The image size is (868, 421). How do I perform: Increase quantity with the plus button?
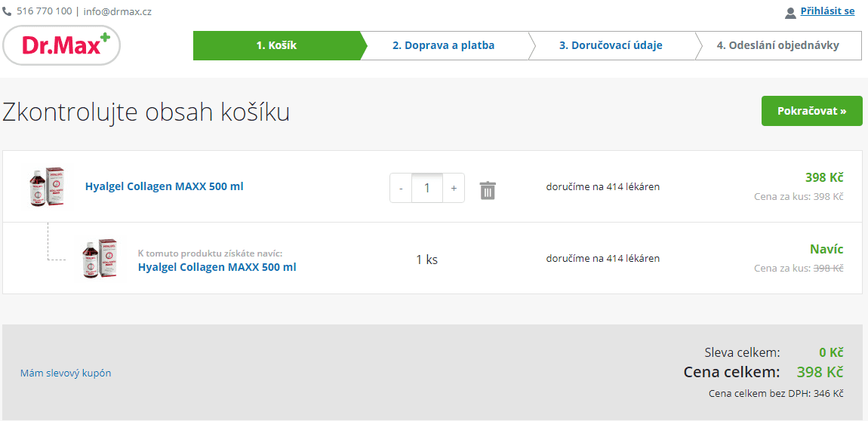pos(454,188)
